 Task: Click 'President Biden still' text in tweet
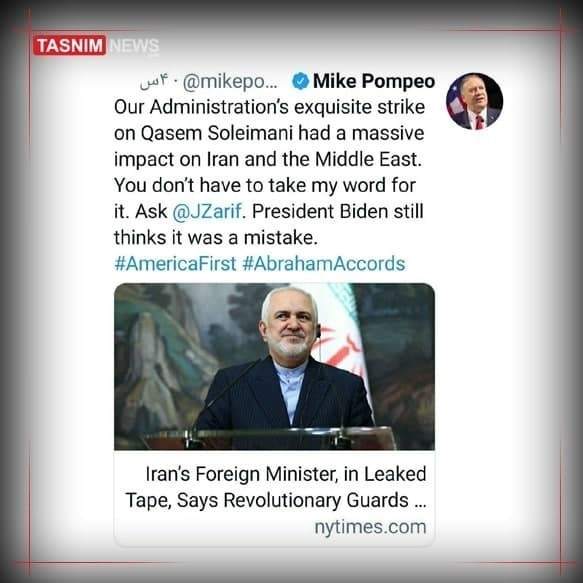[338, 212]
